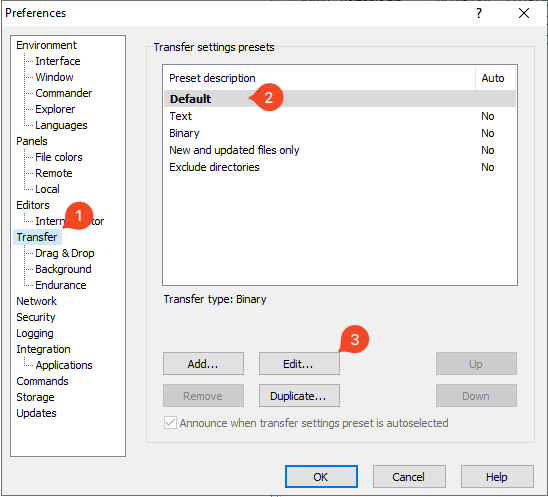The image size is (548, 497).
Task: Toggle Announce when preset is autoselected checkbox
Action: tap(170, 423)
